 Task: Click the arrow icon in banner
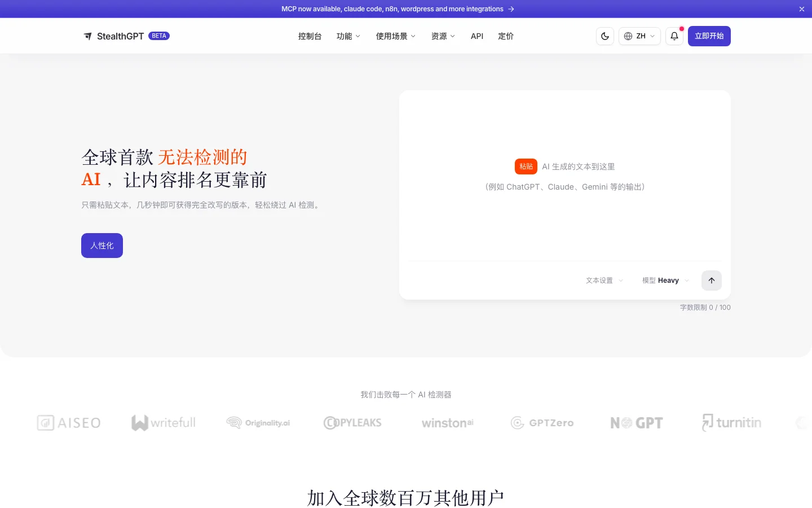click(x=511, y=9)
